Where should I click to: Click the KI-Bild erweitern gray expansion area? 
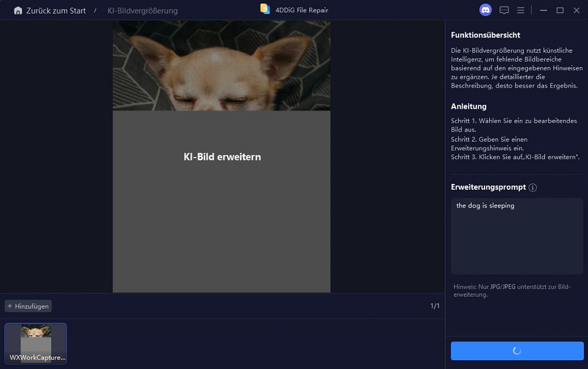[222, 201]
